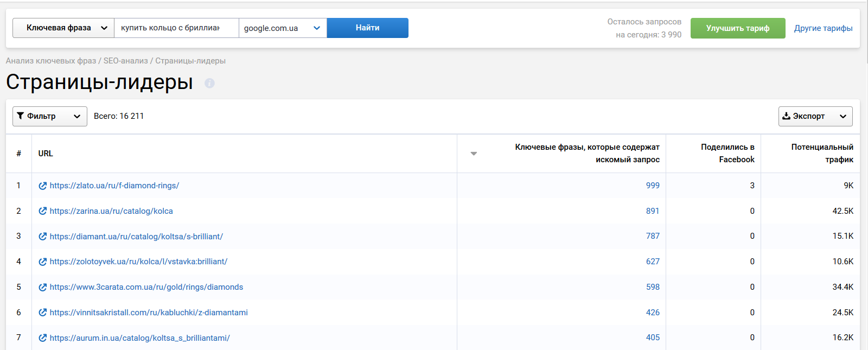
Task: Click sort arrow in keyword phrases column
Action: [x=474, y=154]
